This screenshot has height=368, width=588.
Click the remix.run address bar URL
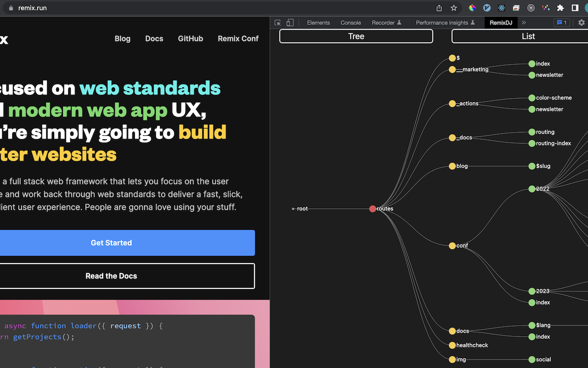click(x=32, y=8)
